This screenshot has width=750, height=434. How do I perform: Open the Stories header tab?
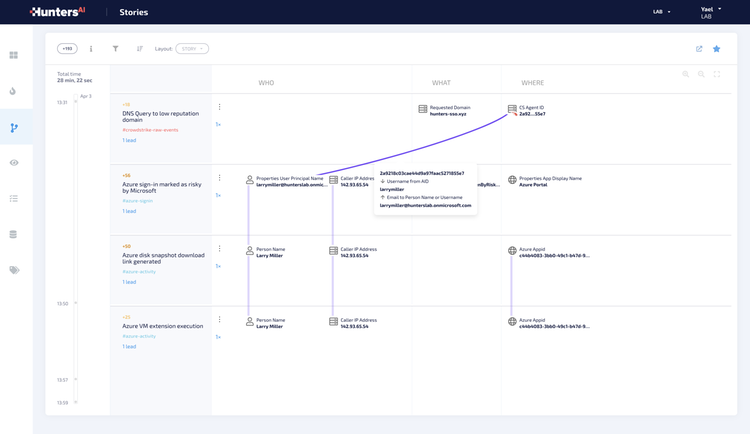tap(133, 12)
